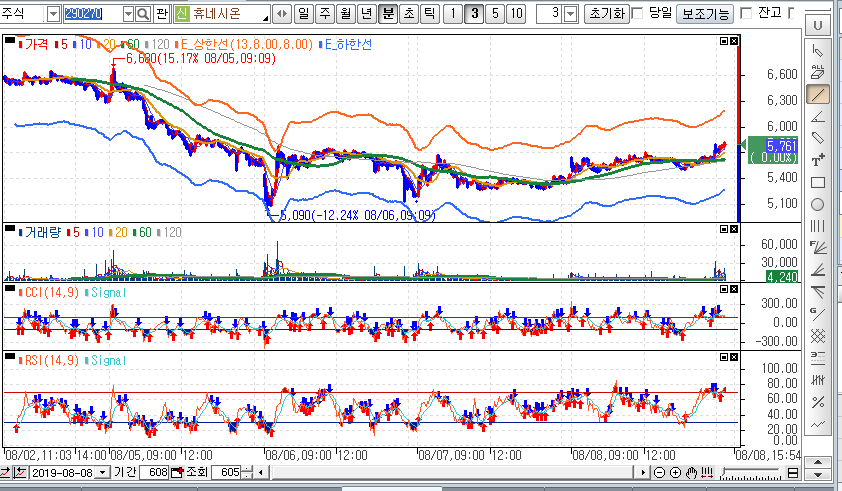This screenshot has width=842, height=491.
Task: Select the zigzag line tool at sidebar bottom
Action: 817,424
